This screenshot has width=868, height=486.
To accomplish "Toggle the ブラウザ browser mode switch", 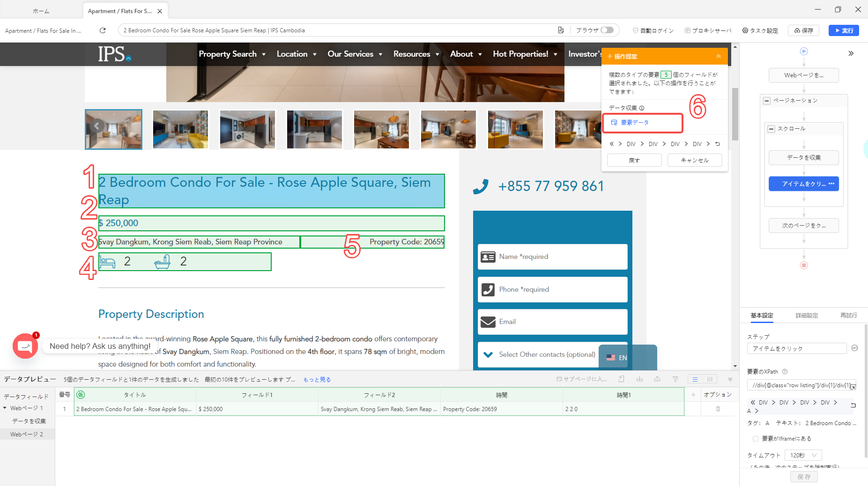I will [607, 30].
